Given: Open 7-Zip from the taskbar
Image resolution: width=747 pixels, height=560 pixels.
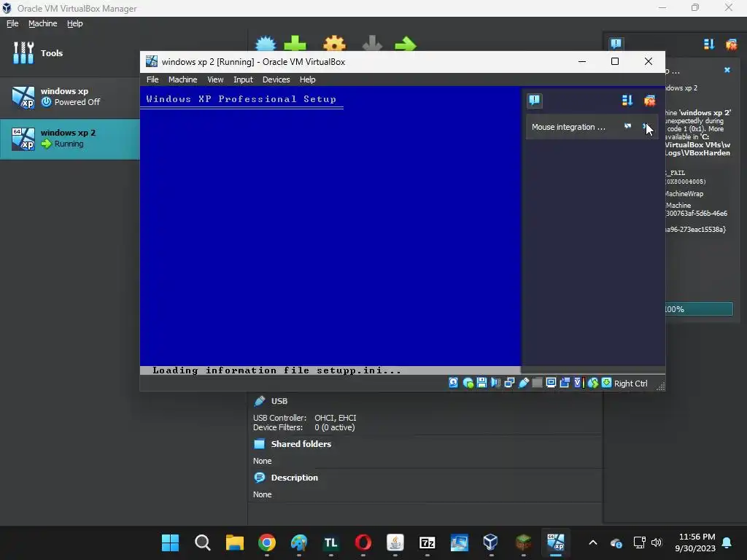Looking at the screenshot, I should pyautogui.click(x=427, y=542).
